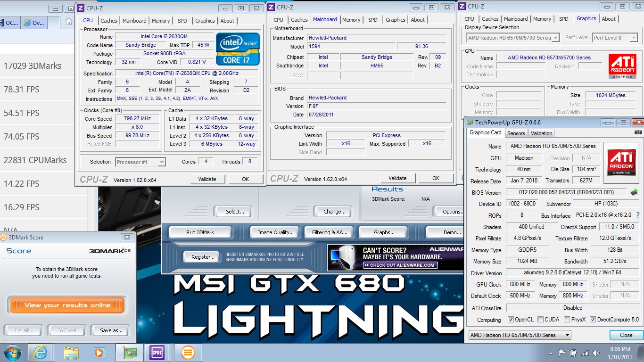Open the GPU-Z graphics card selector dropdown

520,335
